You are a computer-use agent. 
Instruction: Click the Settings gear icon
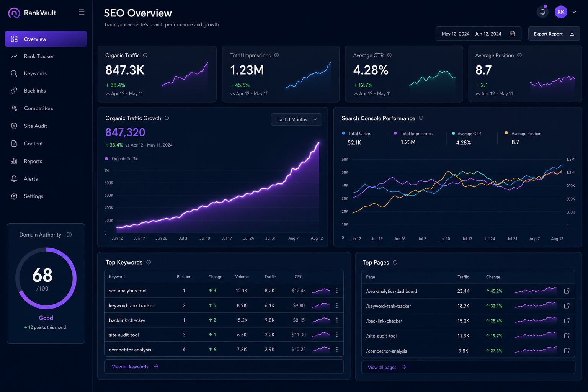[x=14, y=196]
